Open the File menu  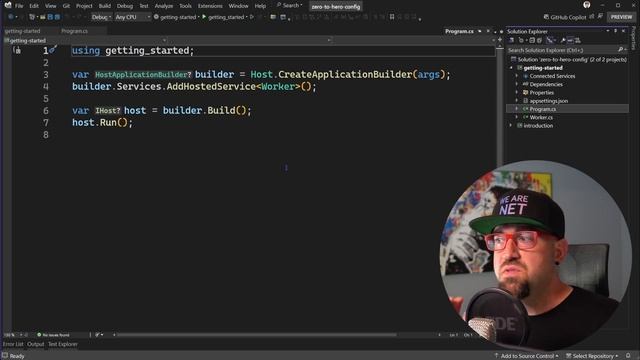click(x=19, y=6)
